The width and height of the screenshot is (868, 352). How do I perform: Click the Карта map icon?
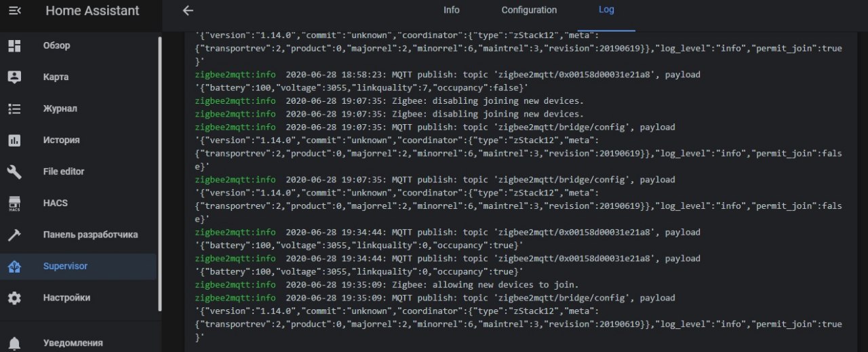point(15,77)
